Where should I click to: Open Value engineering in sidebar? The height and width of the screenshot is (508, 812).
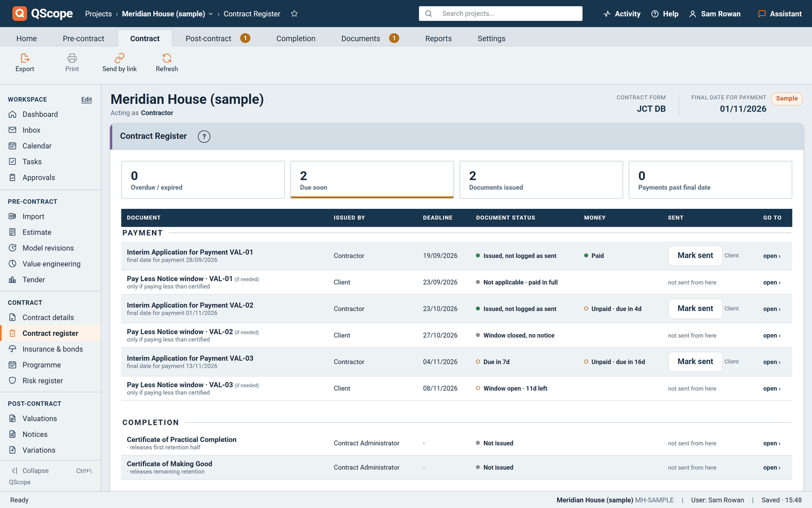point(51,264)
